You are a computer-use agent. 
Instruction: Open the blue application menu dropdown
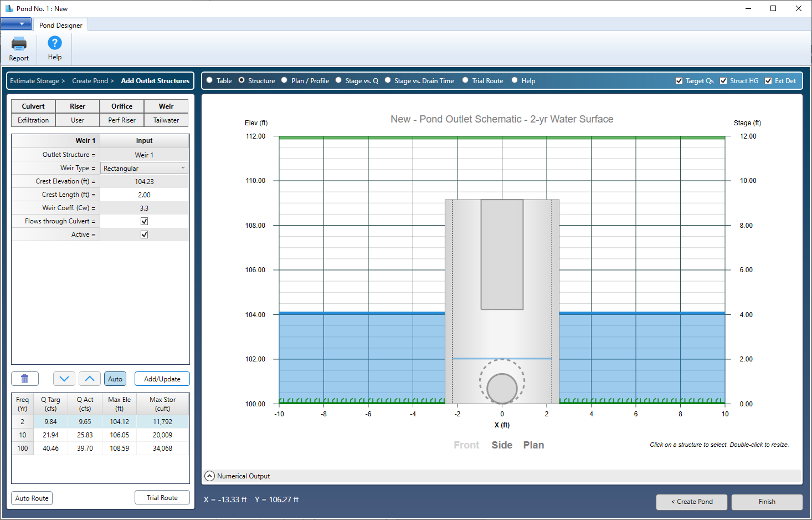pyautogui.click(x=16, y=24)
